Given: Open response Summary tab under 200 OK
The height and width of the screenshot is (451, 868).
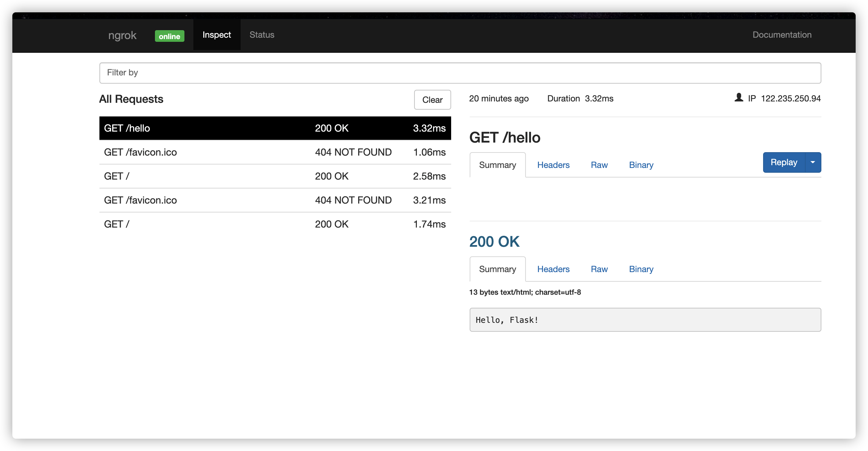Looking at the screenshot, I should click(497, 269).
